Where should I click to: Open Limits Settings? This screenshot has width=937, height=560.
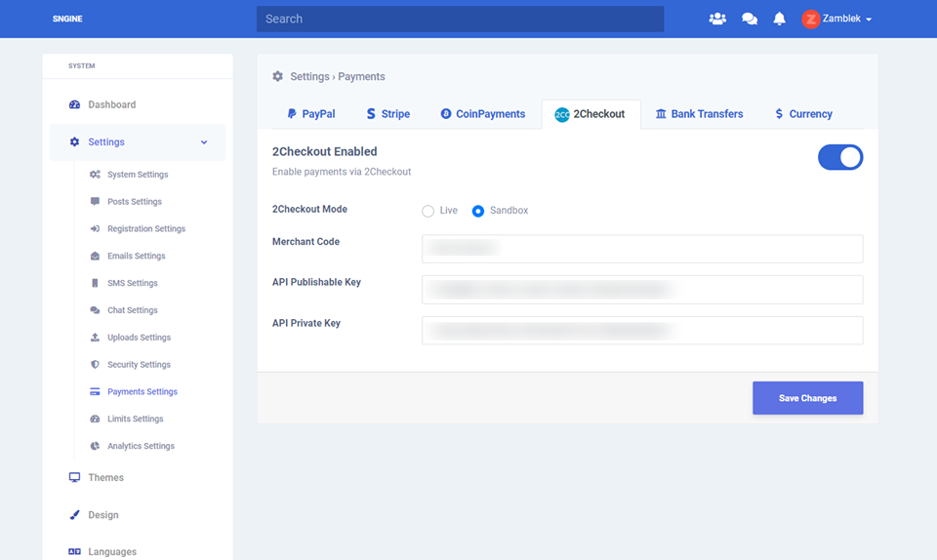135,419
